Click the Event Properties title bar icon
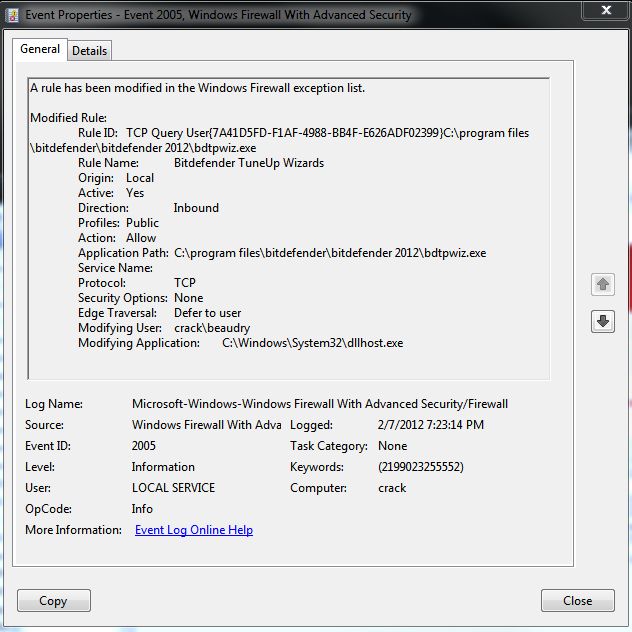Screen dimensions: 632x632 coord(13,15)
